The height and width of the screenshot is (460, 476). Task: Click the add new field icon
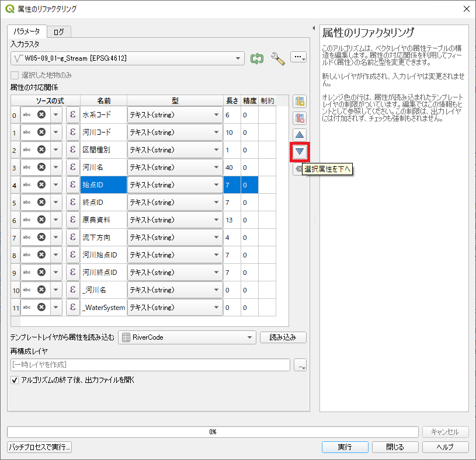[300, 101]
